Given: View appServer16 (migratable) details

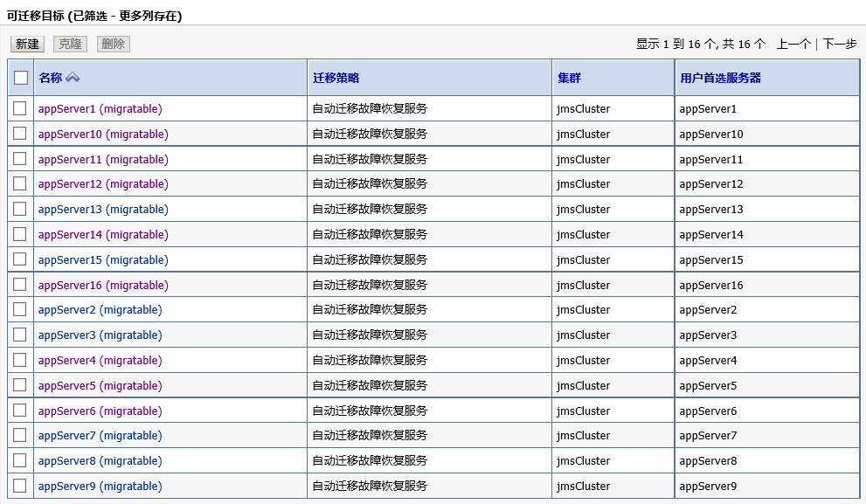Looking at the screenshot, I should (103, 286).
